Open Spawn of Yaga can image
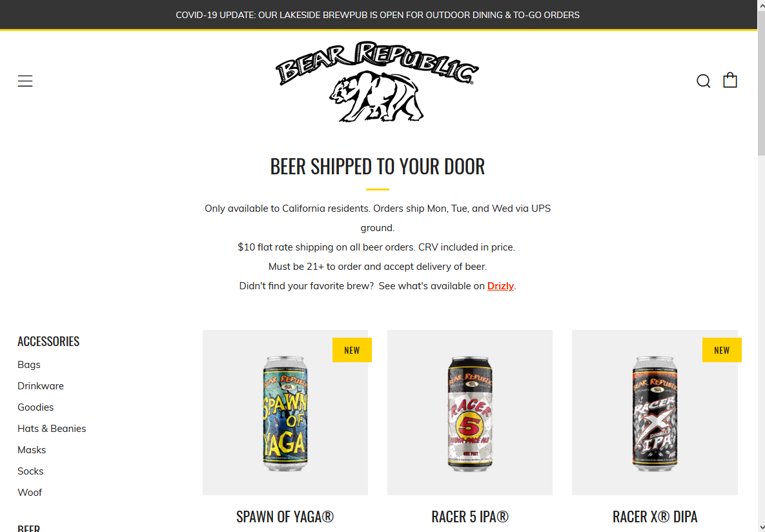 pyautogui.click(x=285, y=413)
